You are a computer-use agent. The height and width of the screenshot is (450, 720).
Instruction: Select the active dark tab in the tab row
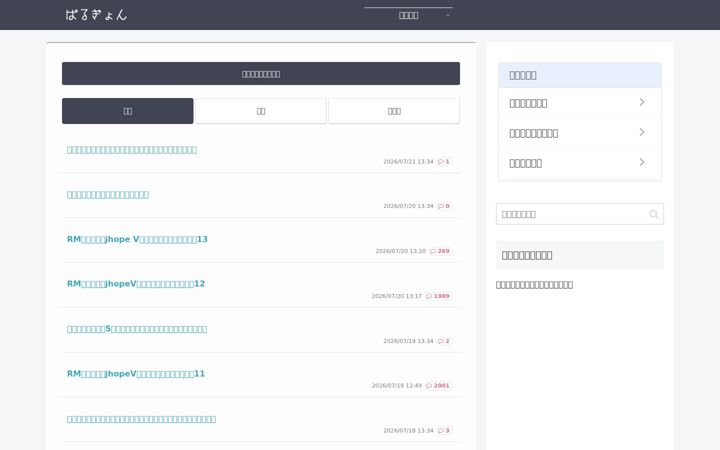(128, 111)
